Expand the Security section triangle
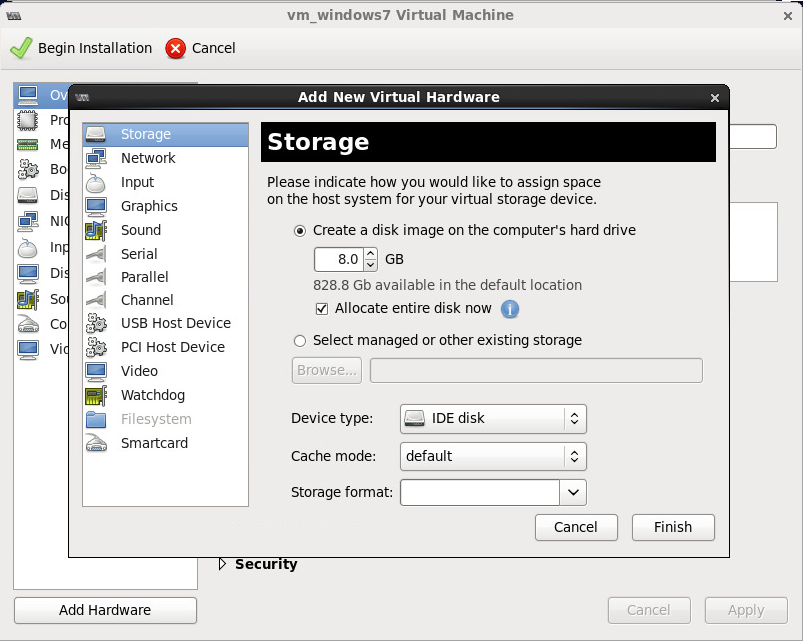Screen dimensions: 803x641 223,564
